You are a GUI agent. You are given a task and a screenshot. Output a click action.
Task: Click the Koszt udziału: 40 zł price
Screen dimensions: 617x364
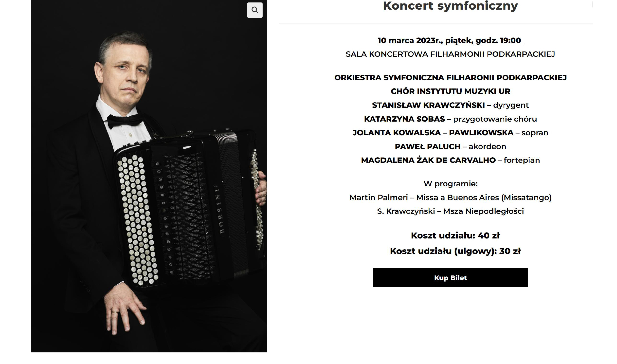tap(455, 236)
